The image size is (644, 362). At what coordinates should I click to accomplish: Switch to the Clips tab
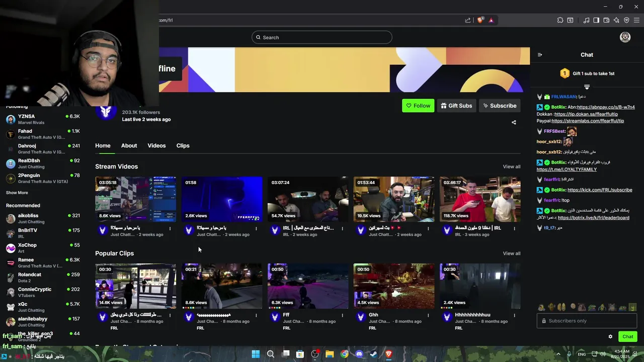click(x=183, y=146)
